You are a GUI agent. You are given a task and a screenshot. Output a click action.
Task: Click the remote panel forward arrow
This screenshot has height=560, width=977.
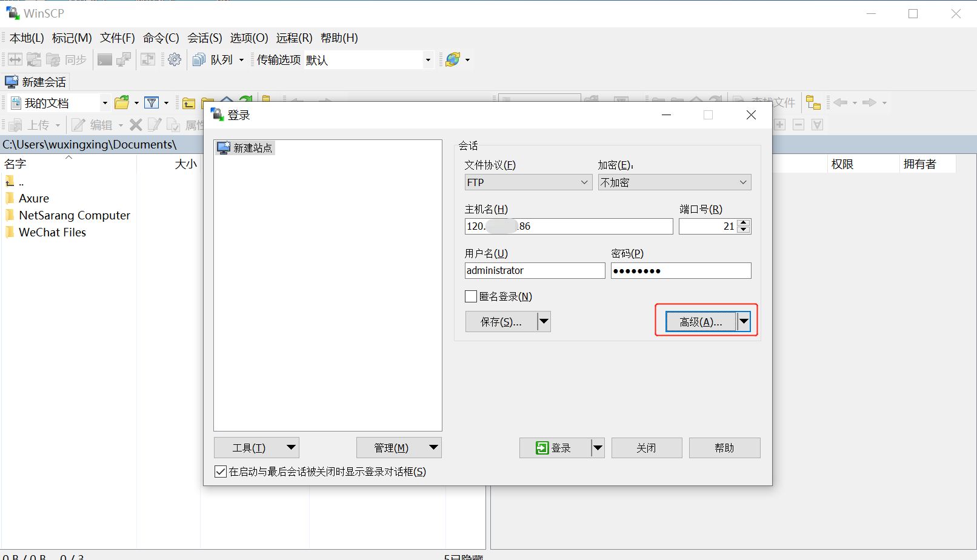click(869, 102)
